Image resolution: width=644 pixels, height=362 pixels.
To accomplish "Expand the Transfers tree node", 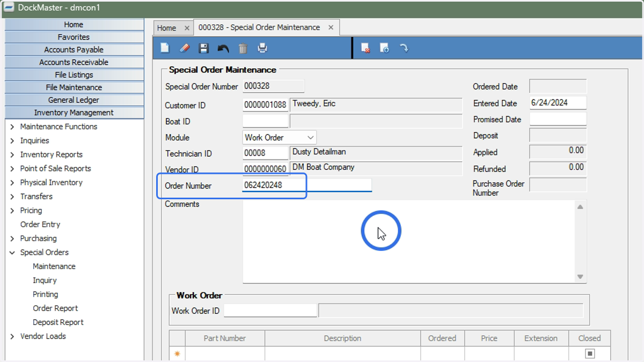I will click(12, 197).
